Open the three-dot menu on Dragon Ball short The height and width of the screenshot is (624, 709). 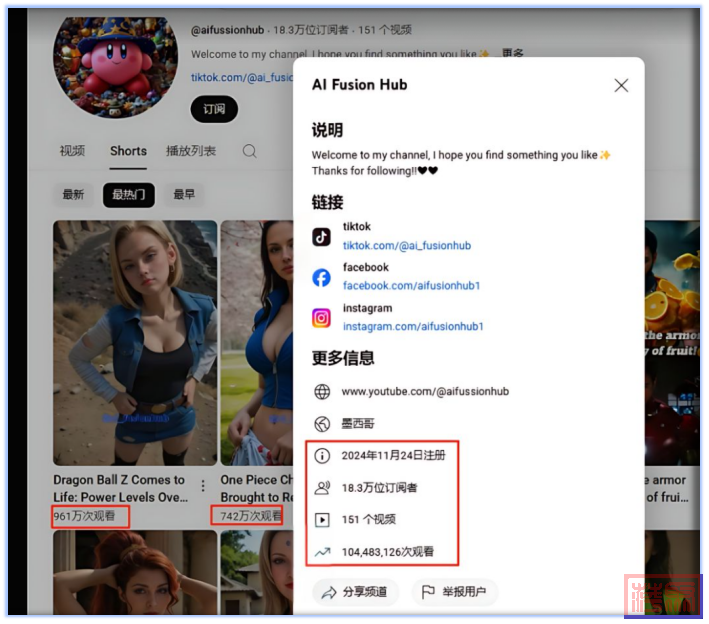(203, 486)
